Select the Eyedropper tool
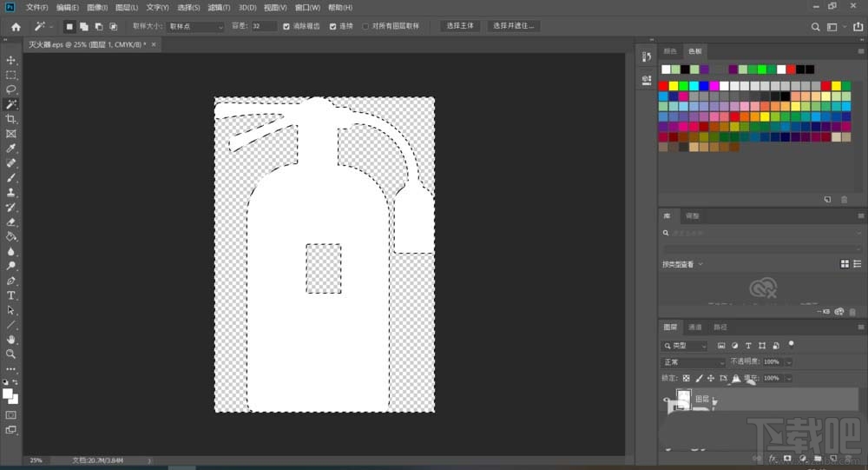868x470 pixels. pos(10,148)
